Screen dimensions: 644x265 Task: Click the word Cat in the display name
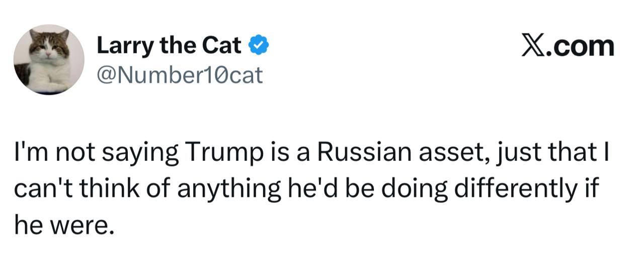click(x=221, y=47)
